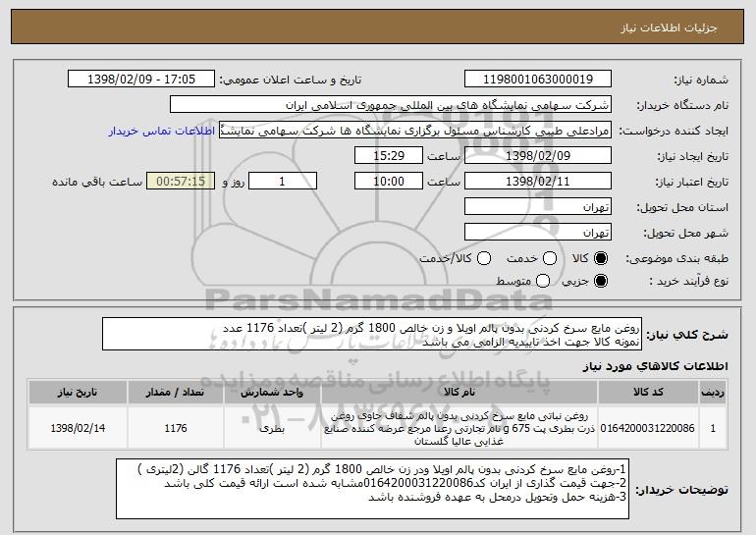
Task: Click product code 0164200031220086 in table
Action: point(648,428)
